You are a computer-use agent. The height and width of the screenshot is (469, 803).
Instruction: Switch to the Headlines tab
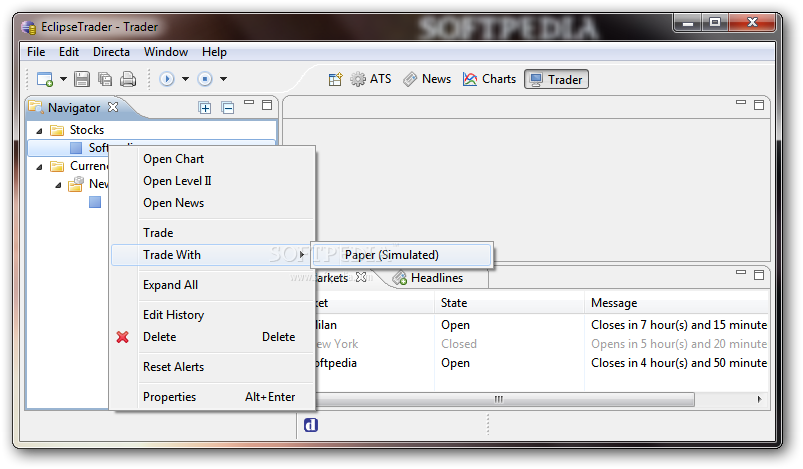pos(428,278)
